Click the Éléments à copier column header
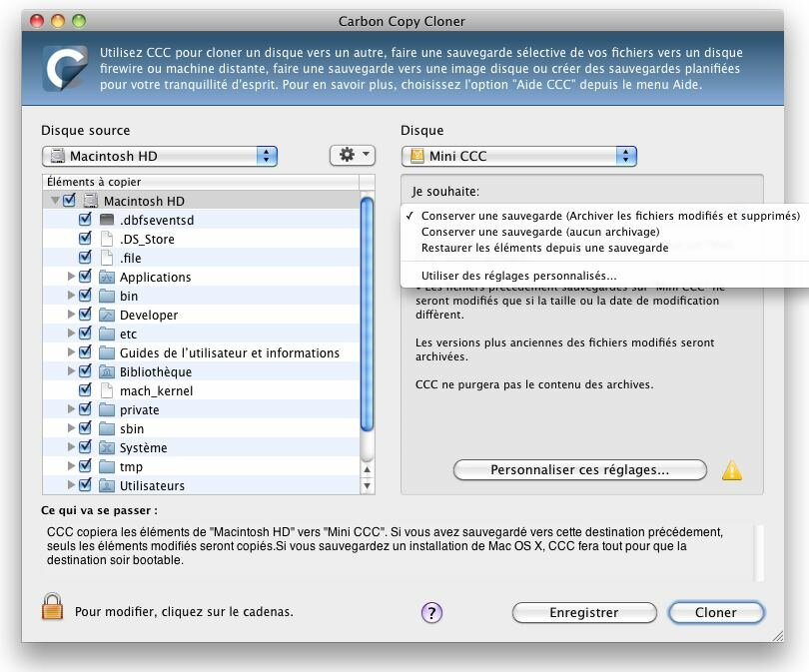The height and width of the screenshot is (672, 809). 201,182
